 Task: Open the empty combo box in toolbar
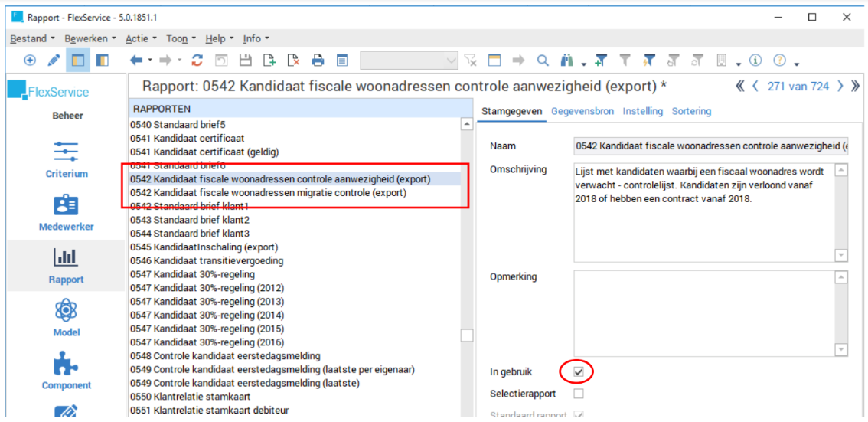tap(409, 61)
